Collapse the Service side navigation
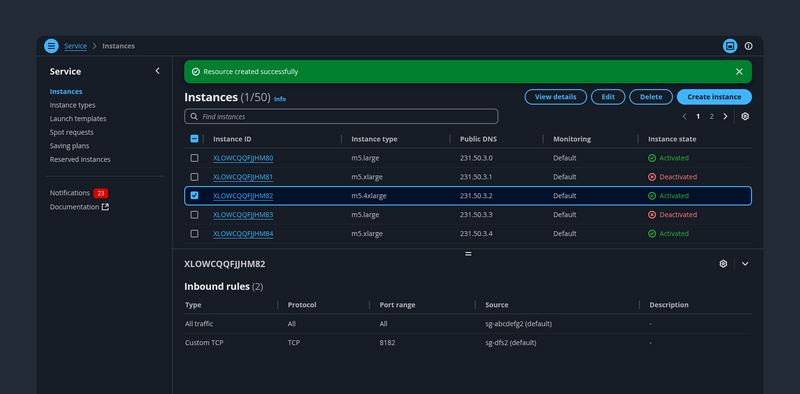Screen dimensions: 800x394 tap(157, 71)
